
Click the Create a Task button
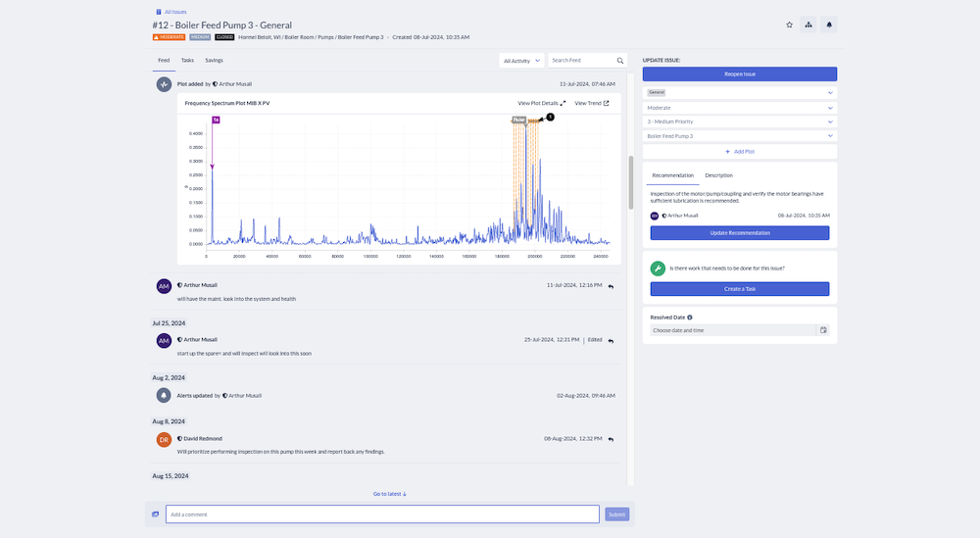(739, 289)
